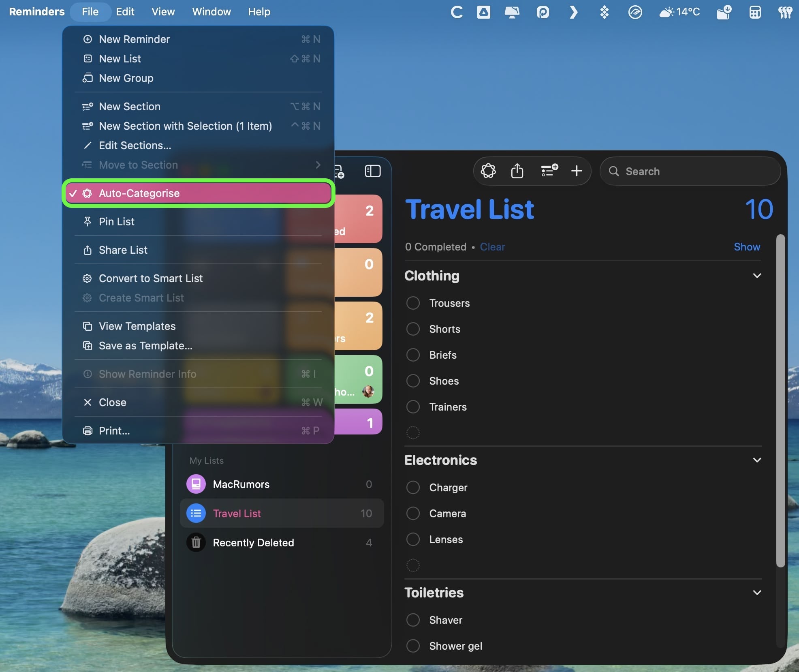Click the Clear completed link
Image resolution: width=799 pixels, height=672 pixels.
point(492,247)
